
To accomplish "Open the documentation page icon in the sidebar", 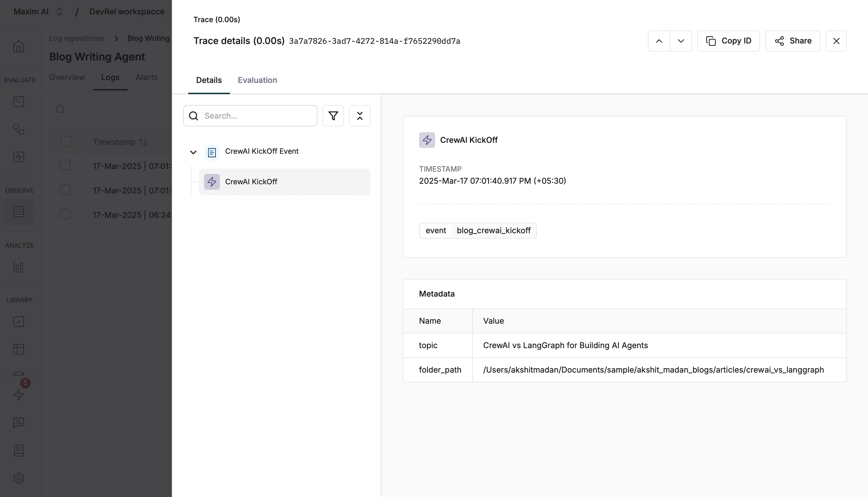I will [19, 451].
